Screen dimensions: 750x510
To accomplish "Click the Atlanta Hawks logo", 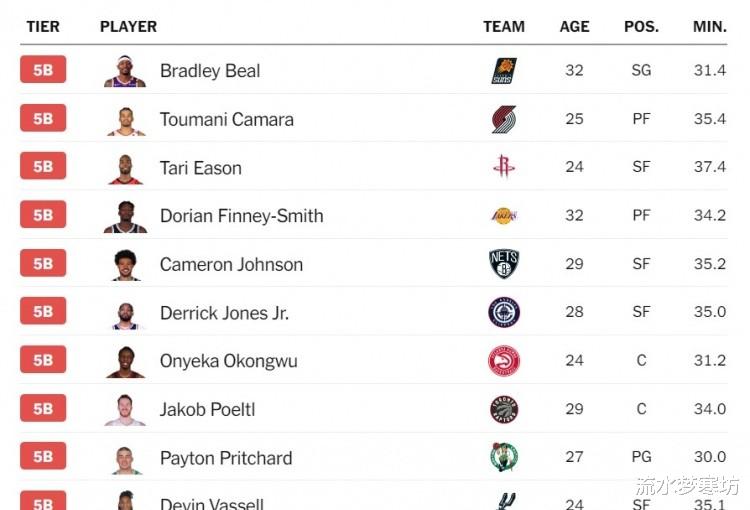I will point(504,360).
